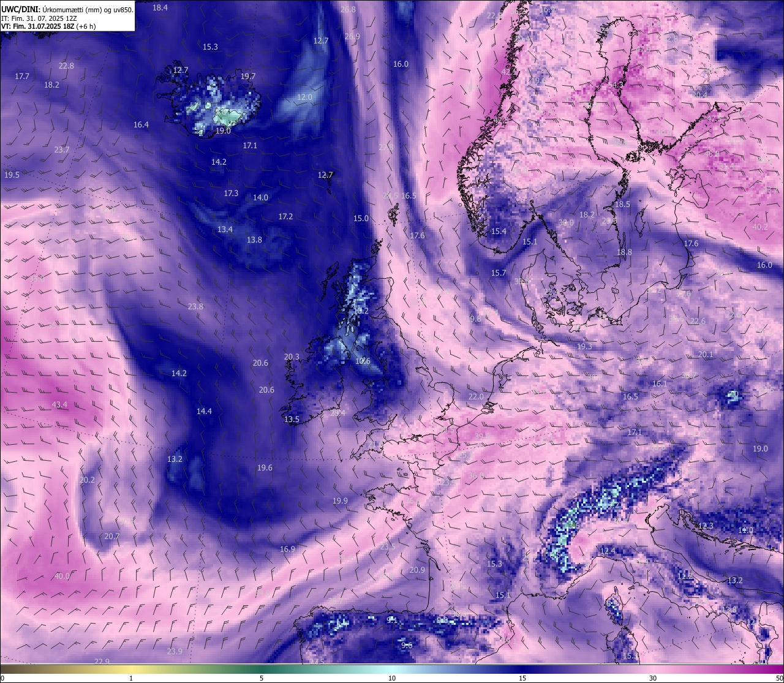Image resolution: width=784 pixels, height=683 pixels.
Task: Click the 26.9 value label
Action: 352,36
